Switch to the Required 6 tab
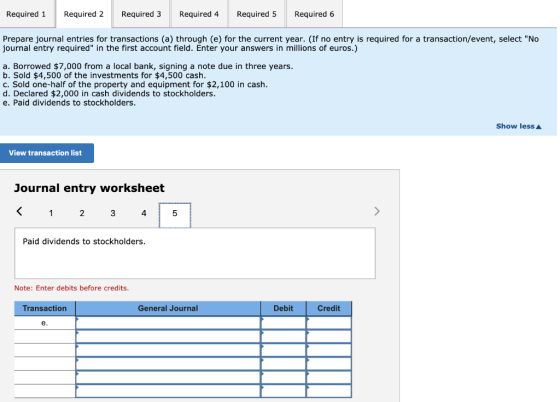 314,14
